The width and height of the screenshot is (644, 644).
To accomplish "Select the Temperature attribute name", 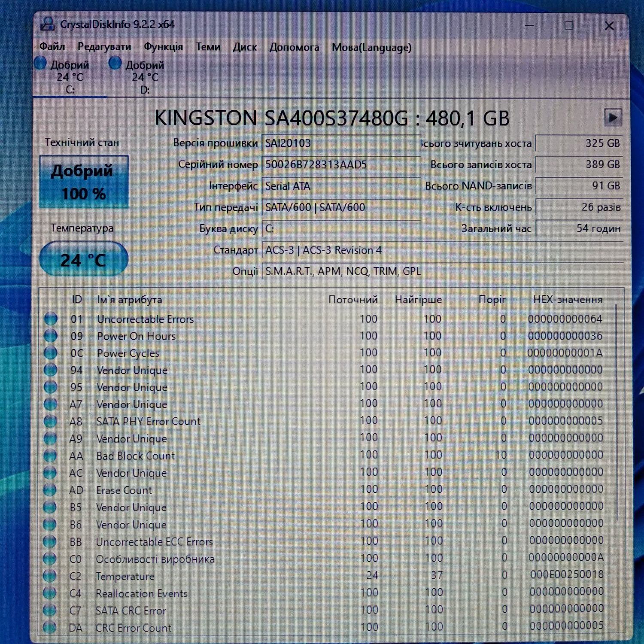I will [125, 576].
